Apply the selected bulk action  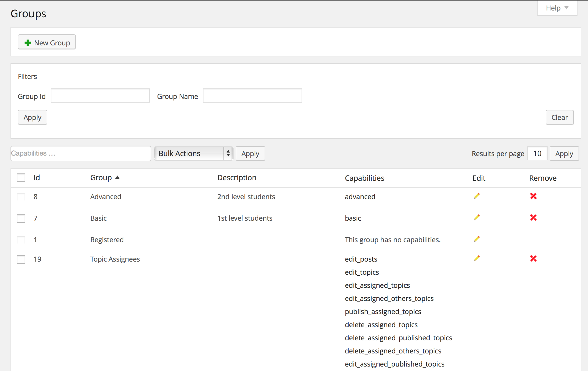tap(250, 153)
